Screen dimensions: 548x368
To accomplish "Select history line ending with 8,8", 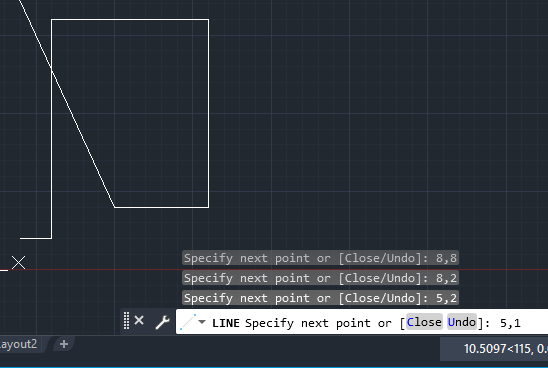I will (x=320, y=258).
